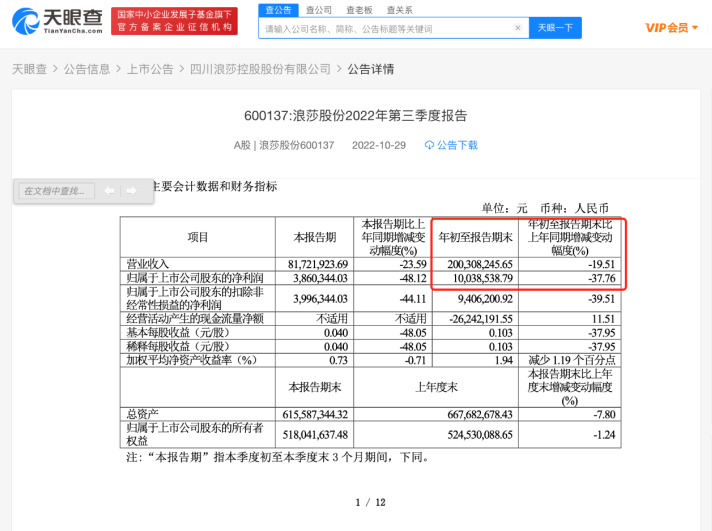Image resolution: width=712 pixels, height=531 pixels.
Task: Click the total assets value 615,587,344.32
Action: [315, 414]
